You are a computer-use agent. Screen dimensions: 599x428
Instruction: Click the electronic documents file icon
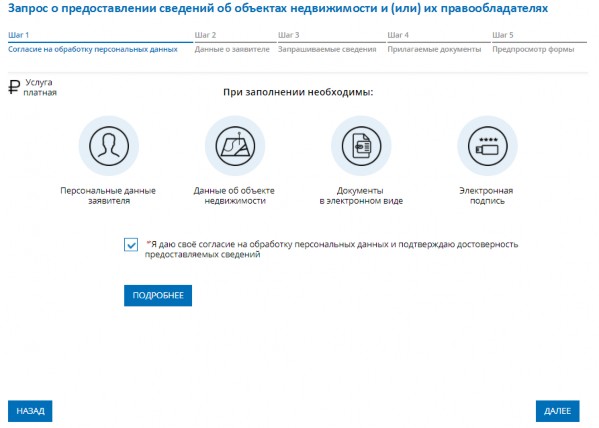pyautogui.click(x=361, y=146)
